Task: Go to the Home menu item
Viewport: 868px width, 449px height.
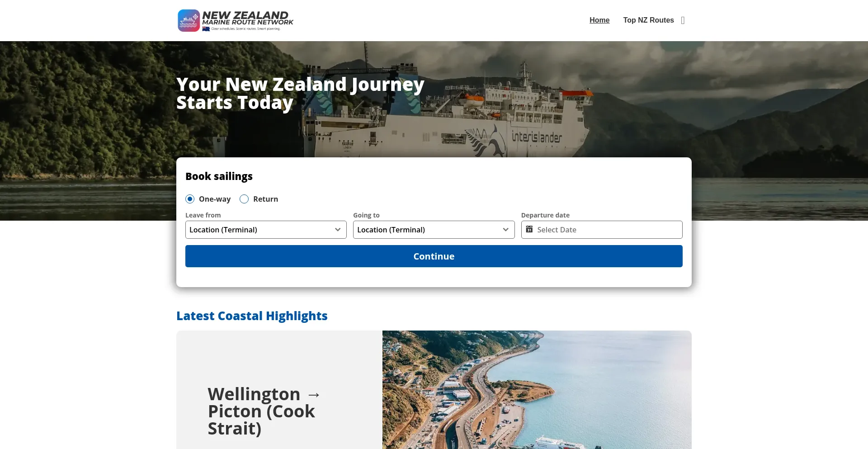Action: click(x=599, y=20)
